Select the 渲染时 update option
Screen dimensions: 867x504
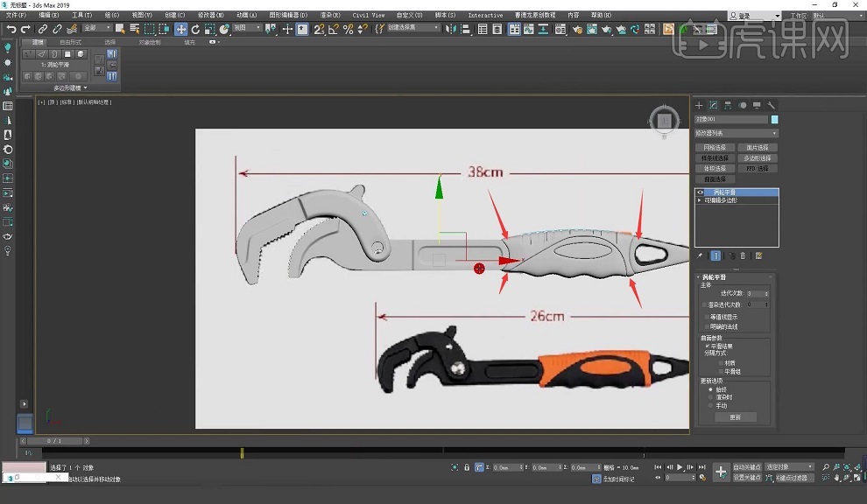pyautogui.click(x=710, y=397)
